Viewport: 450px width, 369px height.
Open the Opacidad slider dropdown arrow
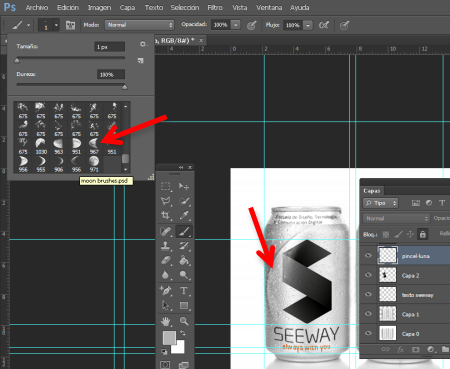(236, 25)
